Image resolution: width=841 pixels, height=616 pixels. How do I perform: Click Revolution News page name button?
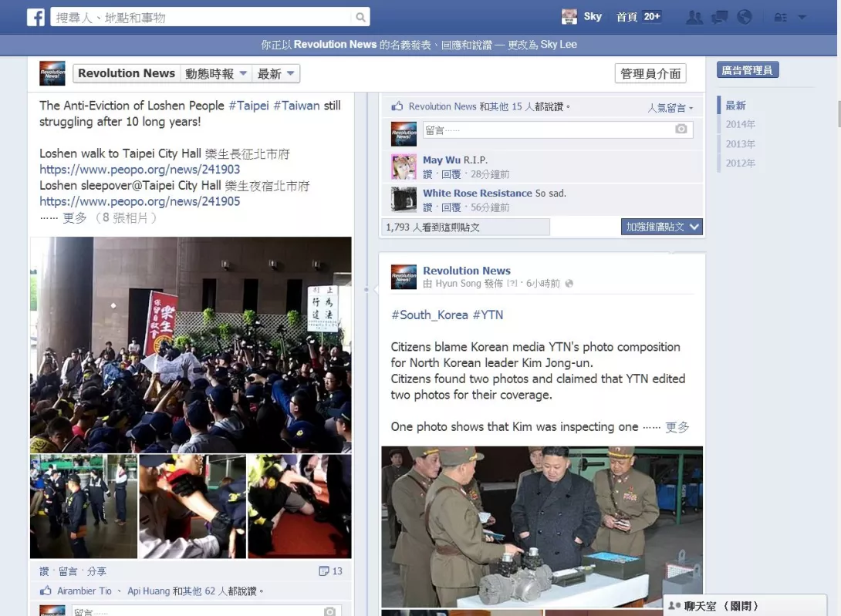[127, 73]
